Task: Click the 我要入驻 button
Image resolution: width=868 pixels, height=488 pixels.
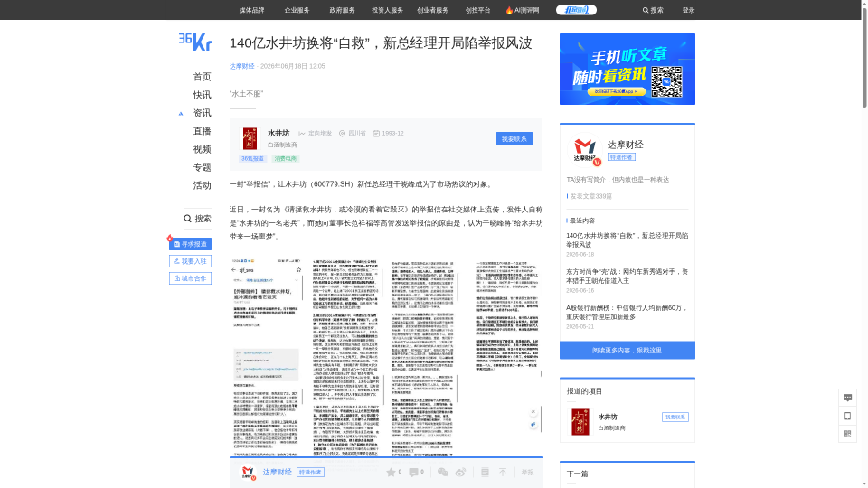Action: 191,261
